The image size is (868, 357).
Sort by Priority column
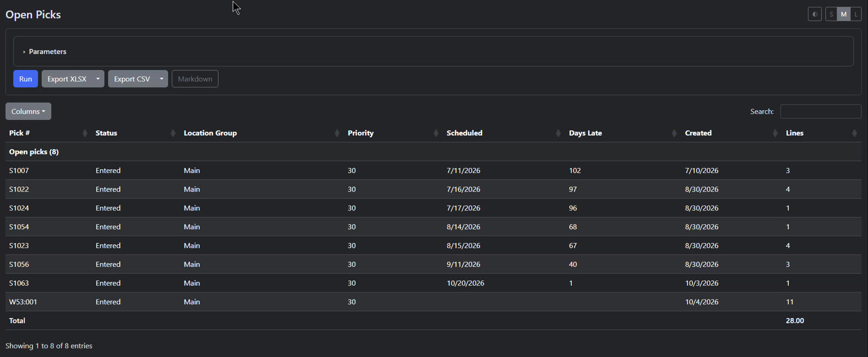coord(393,133)
